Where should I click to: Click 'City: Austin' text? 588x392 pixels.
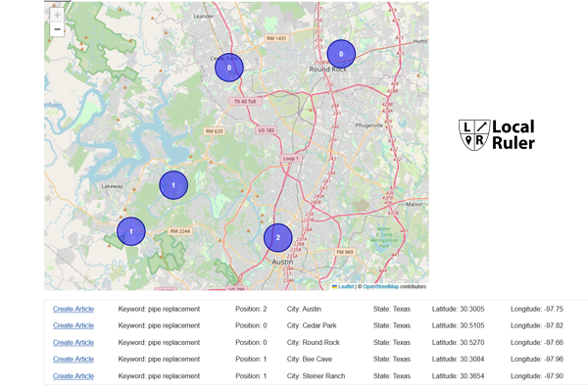click(x=304, y=309)
